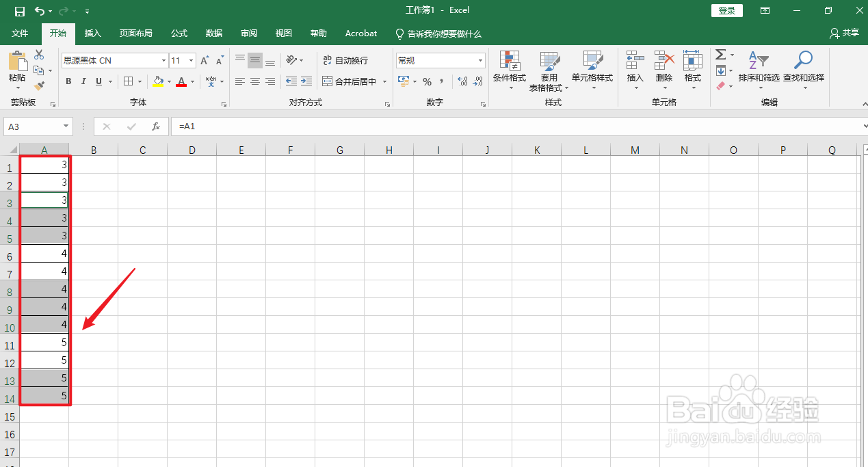This screenshot has height=467, width=868.
Task: Open 排序和筛选 sort and filter menu
Action: pyautogui.click(x=759, y=70)
